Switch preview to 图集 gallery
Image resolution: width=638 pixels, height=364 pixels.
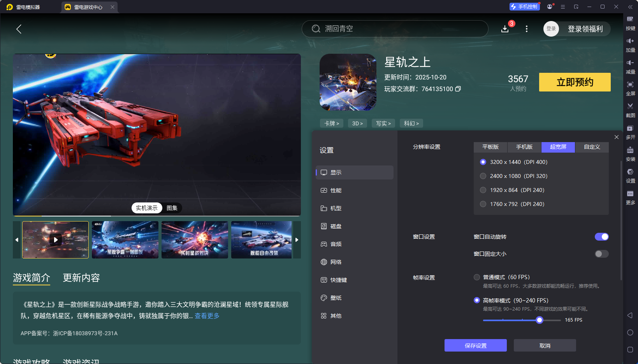(172, 208)
